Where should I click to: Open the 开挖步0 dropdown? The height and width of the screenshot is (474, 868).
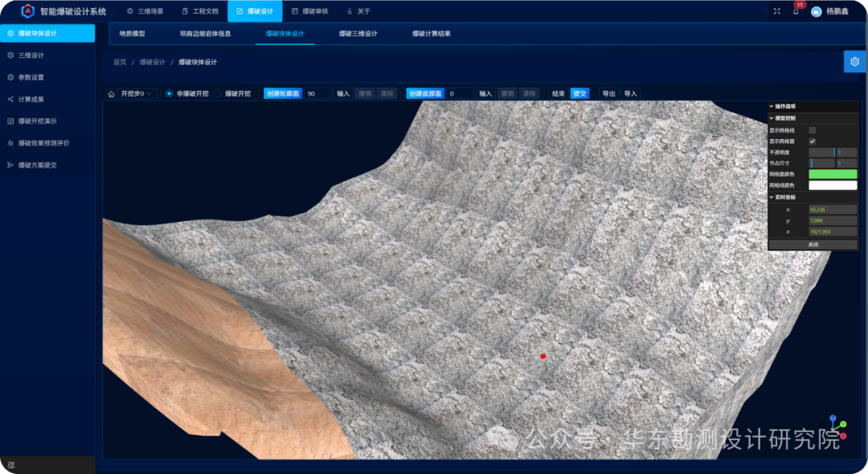(x=136, y=93)
